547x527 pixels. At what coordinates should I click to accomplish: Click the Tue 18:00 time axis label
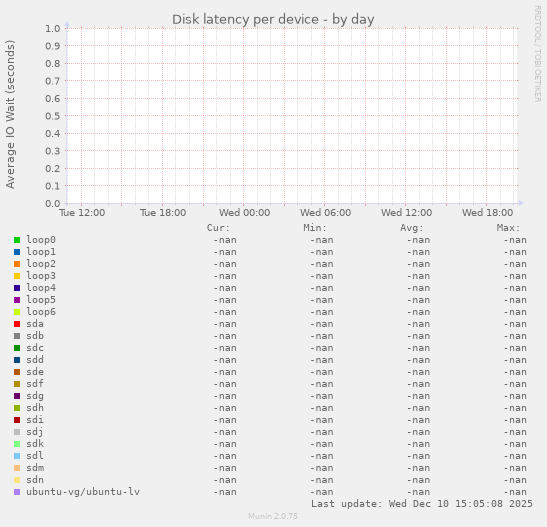(x=163, y=213)
